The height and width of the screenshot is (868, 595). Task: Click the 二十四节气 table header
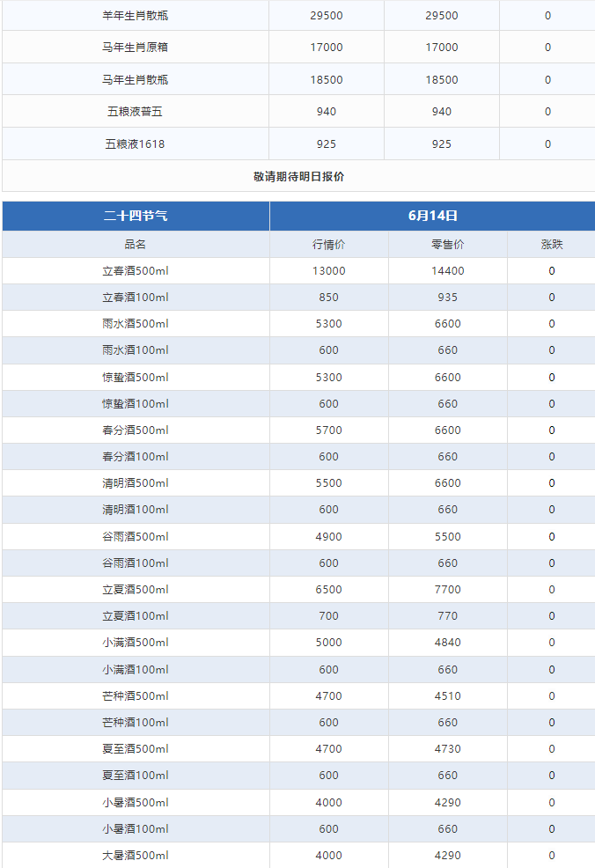click(136, 216)
